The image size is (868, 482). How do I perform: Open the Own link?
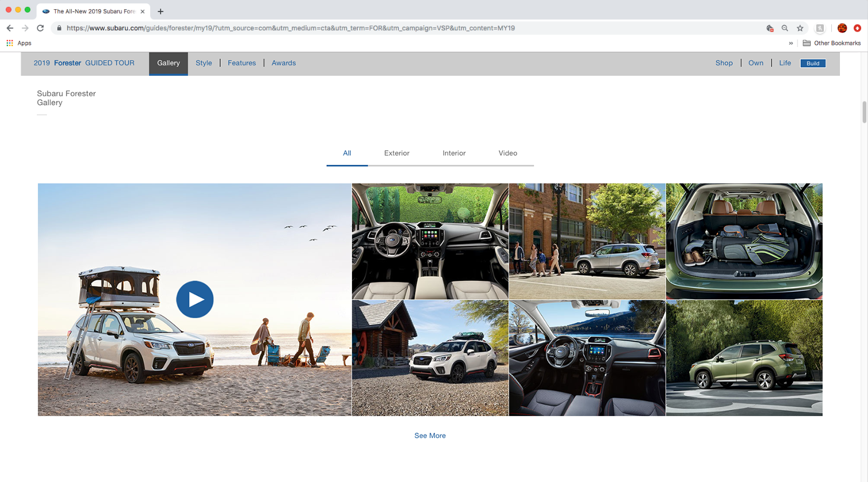[x=756, y=63]
